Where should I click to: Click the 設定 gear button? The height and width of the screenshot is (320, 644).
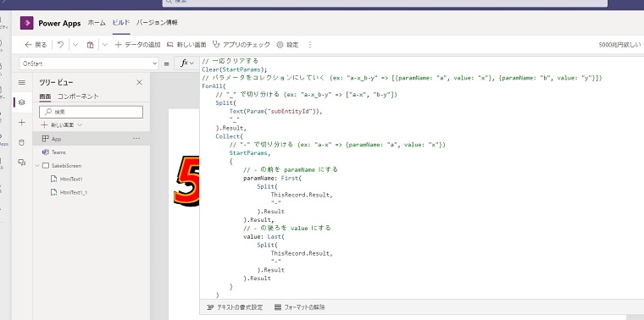[287, 45]
